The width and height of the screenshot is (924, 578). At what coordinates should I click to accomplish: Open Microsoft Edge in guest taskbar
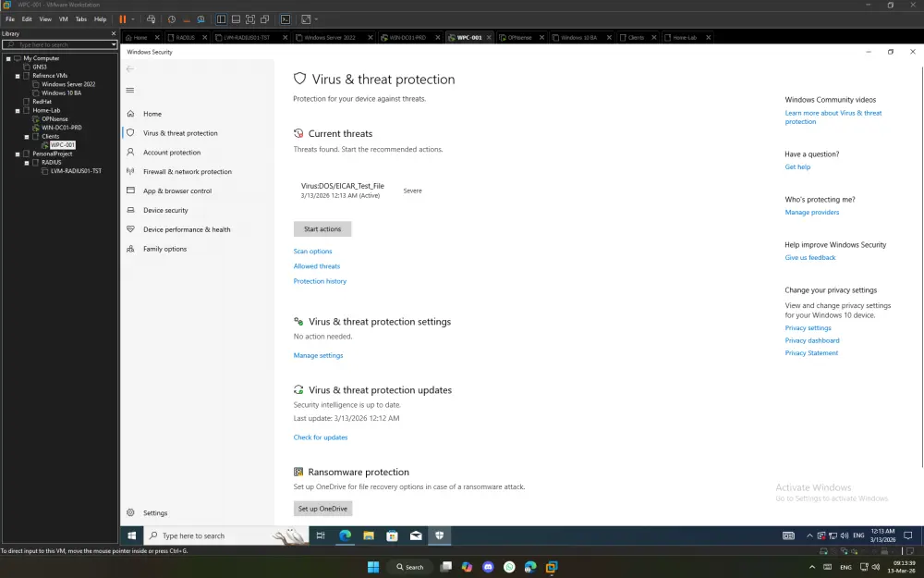345,535
